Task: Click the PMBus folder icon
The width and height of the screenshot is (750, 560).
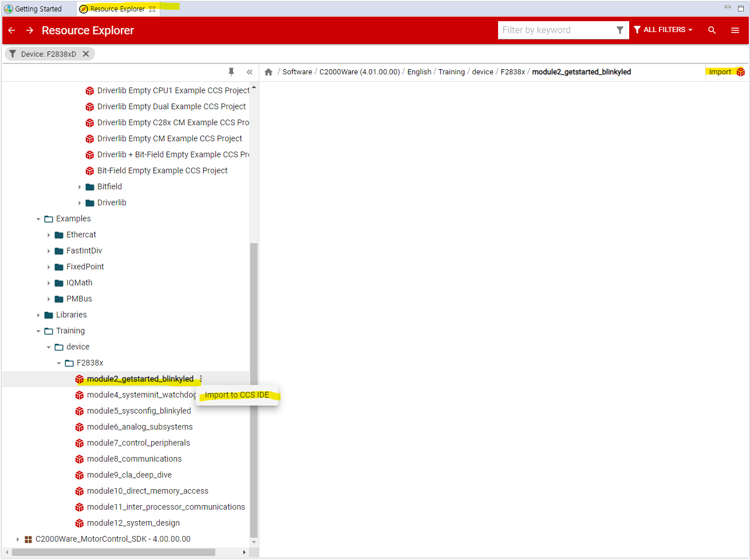Action: point(59,299)
